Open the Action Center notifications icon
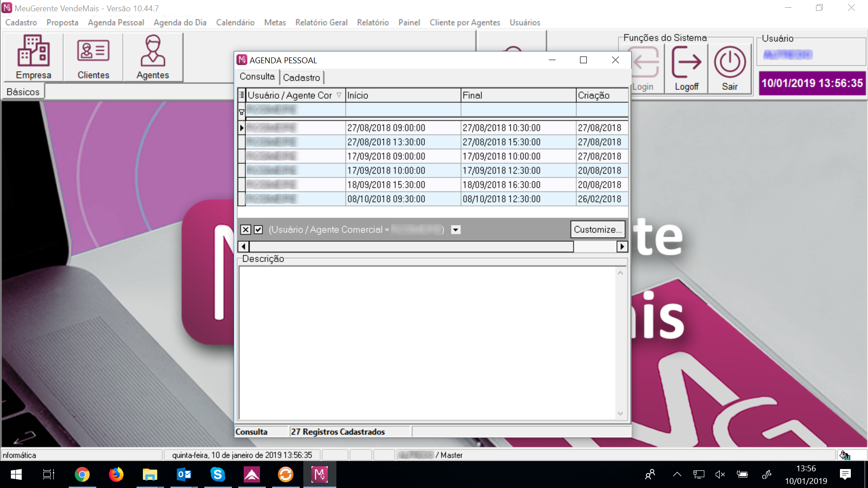Screen dimensions: 868x488 [x=845, y=474]
